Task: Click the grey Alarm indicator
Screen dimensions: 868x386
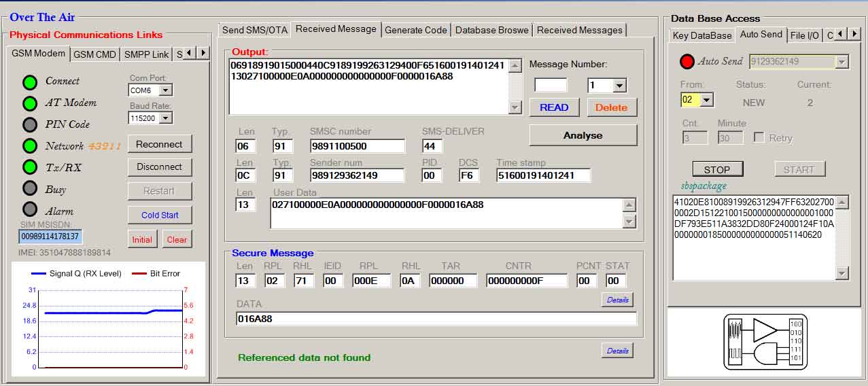Action: (x=30, y=209)
